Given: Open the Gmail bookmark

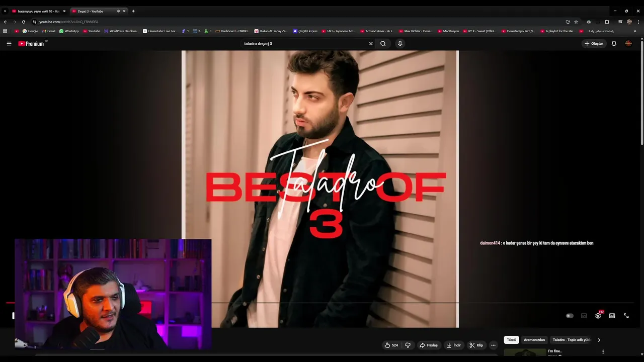Looking at the screenshot, I should coord(49,31).
